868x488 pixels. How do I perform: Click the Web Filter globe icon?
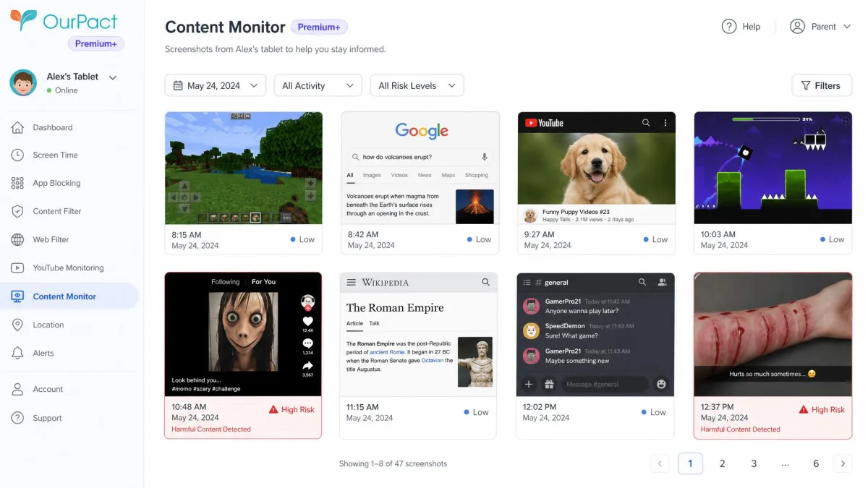[18, 239]
